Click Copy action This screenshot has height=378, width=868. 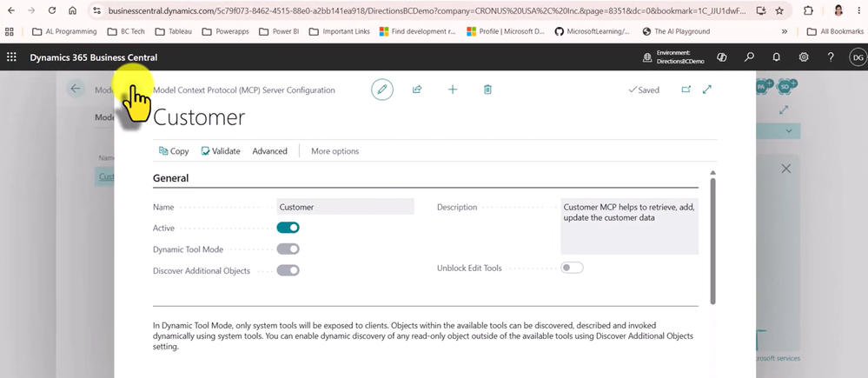[174, 151]
